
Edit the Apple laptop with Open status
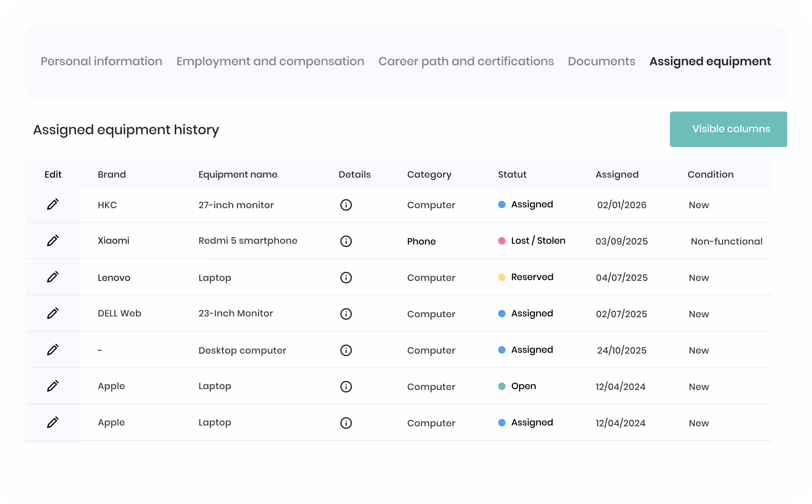[x=53, y=386]
